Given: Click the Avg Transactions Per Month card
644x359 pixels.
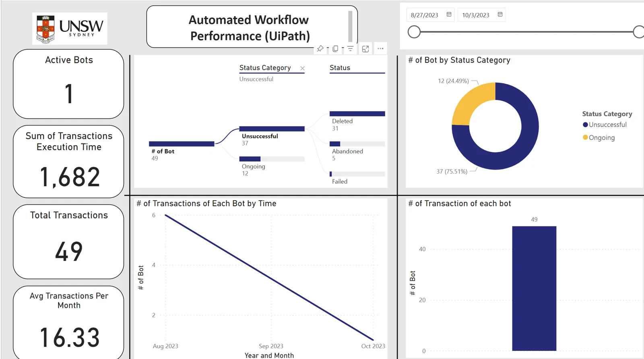Looking at the screenshot, I should click(68, 322).
